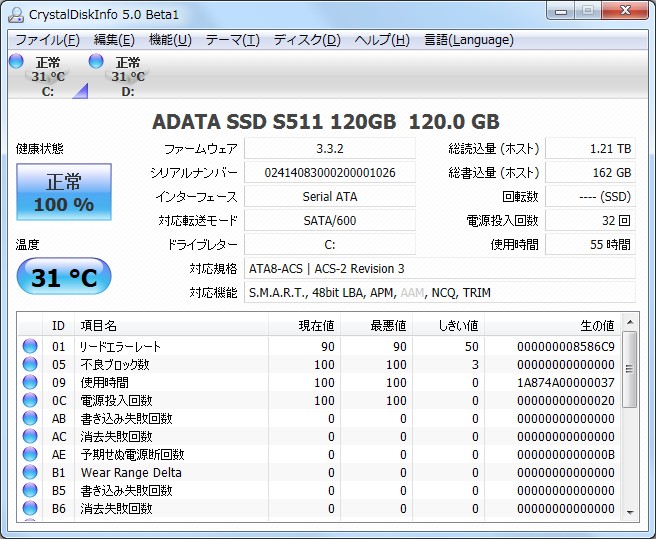656x539 pixels.
Task: Click the 31 °C temperature button
Action: (x=64, y=277)
